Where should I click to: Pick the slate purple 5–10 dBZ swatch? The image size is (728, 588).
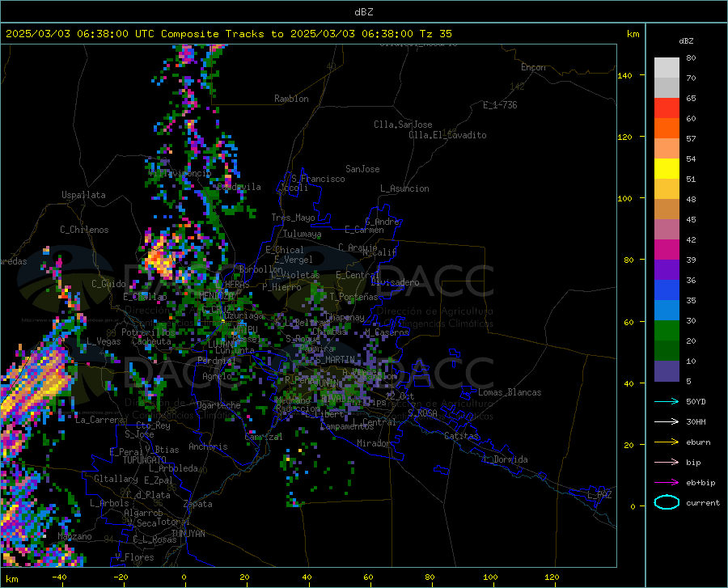[x=667, y=371]
